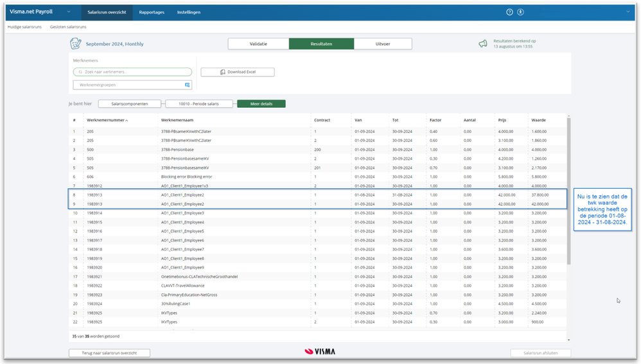641x364 pixels.
Task: Click the Aantal column header
Action: 470,120
